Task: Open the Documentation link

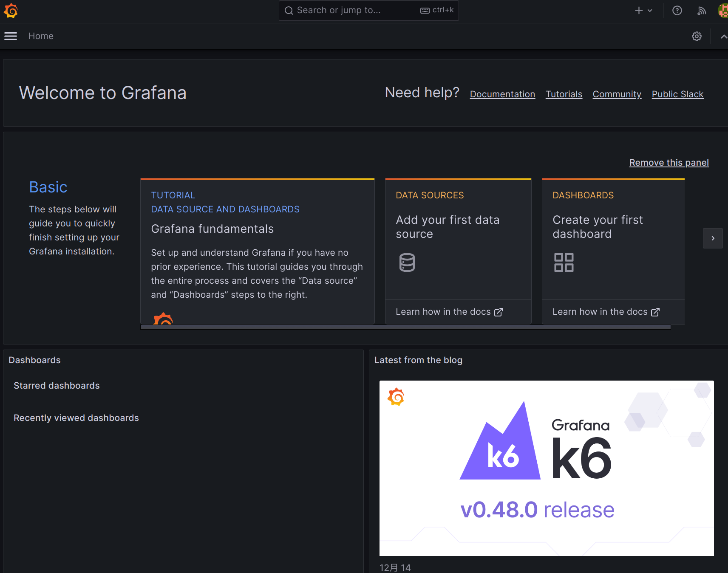Action: [502, 94]
